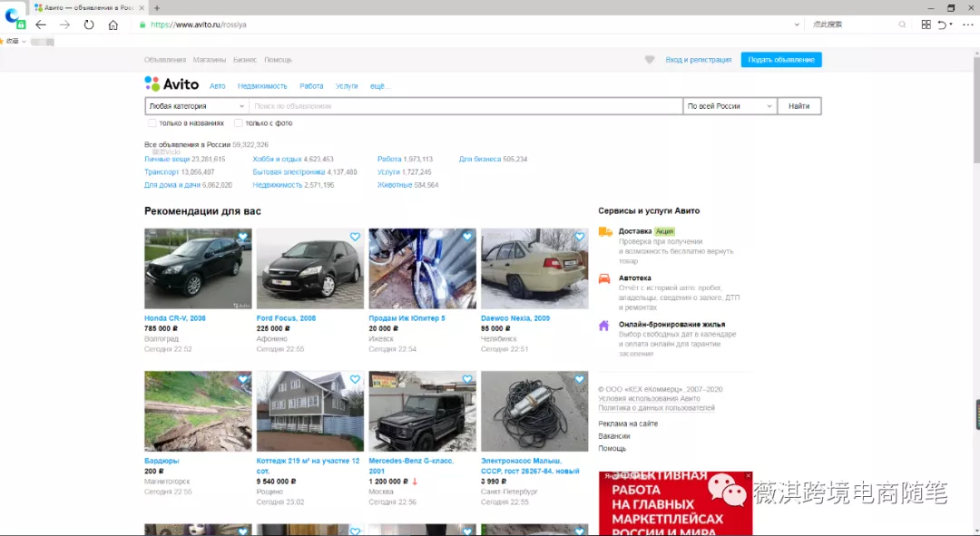This screenshot has height=536, width=980.
Task: Open 'Помощь' in the top bar
Action: coord(279,60)
